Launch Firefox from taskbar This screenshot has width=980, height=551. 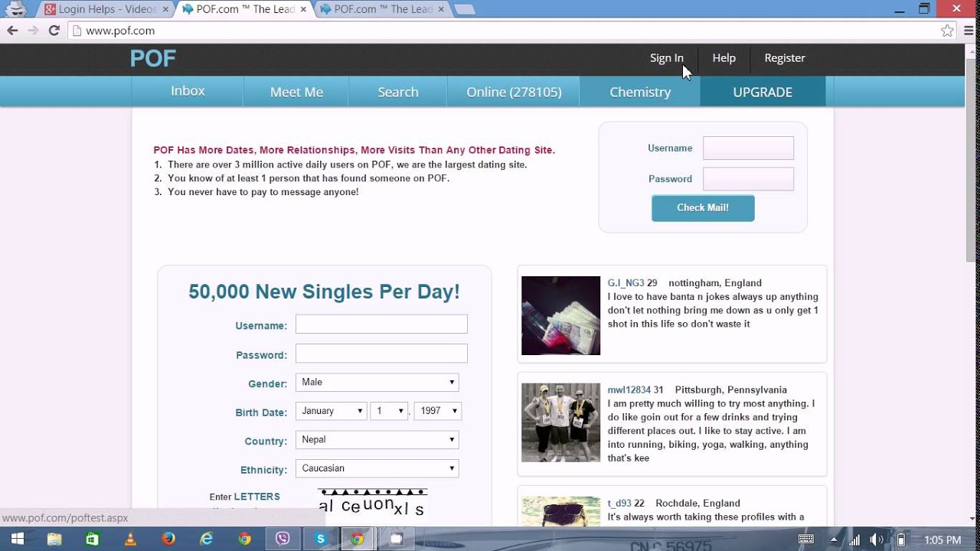point(168,540)
